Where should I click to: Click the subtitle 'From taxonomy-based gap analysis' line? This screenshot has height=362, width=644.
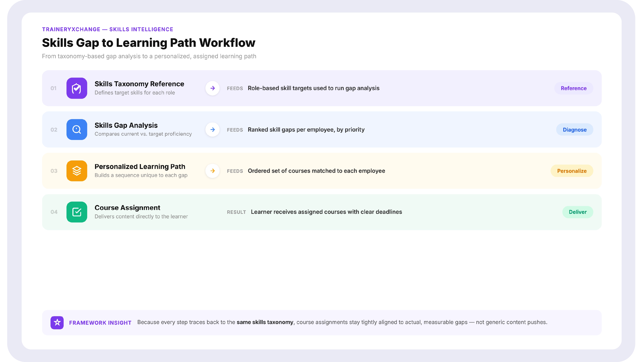point(149,56)
